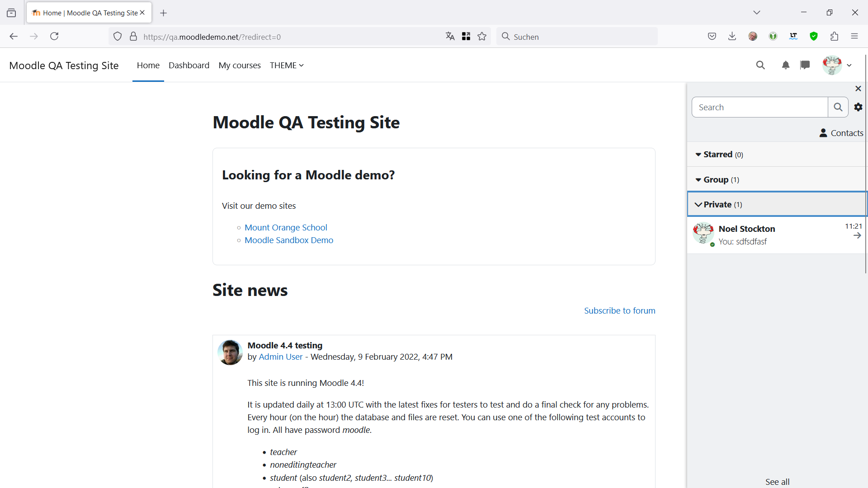Click the browser translate page icon

click(x=450, y=37)
